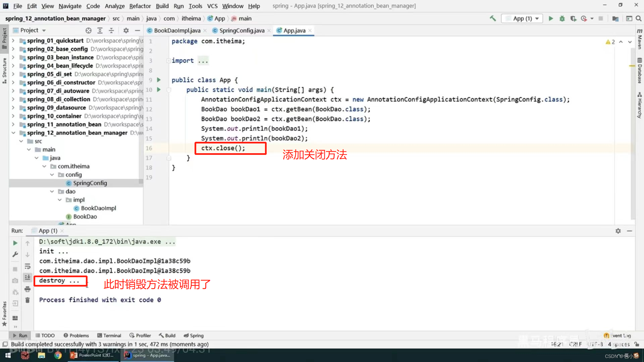Expand the folded import block

click(169, 61)
